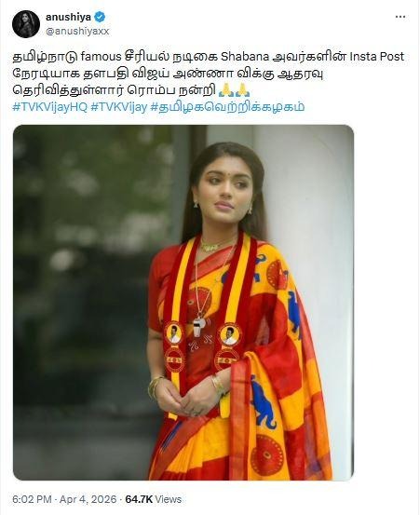The image size is (420, 515).
Task: Click the Apr 4, 2026 date
Action: point(88,499)
